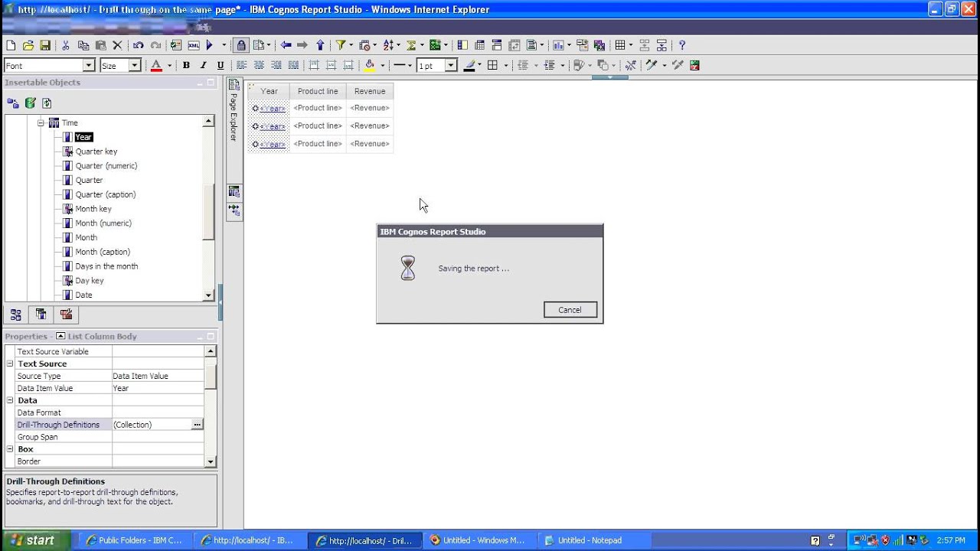Run the report with the play icon
This screenshot has height=551, width=980.
(x=210, y=45)
